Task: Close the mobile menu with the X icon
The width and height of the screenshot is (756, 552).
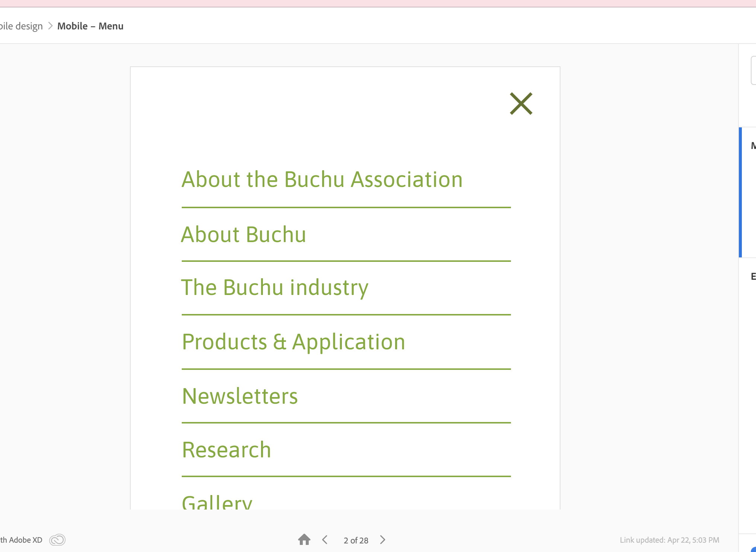Action: pos(521,104)
